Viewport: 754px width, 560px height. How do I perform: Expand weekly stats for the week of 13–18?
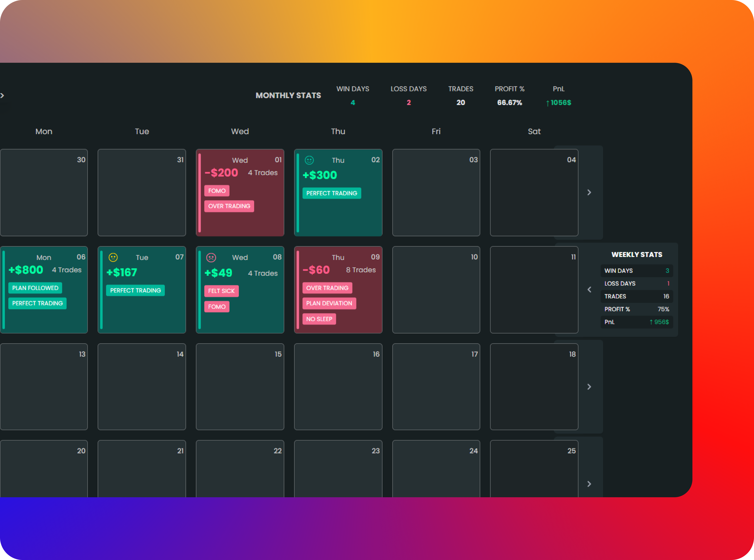(x=589, y=387)
